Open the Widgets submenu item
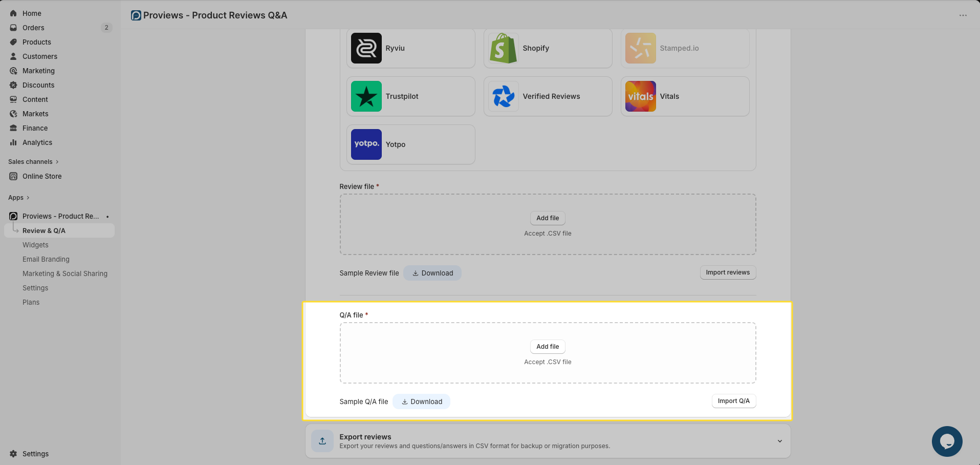The image size is (980, 465). 35,245
